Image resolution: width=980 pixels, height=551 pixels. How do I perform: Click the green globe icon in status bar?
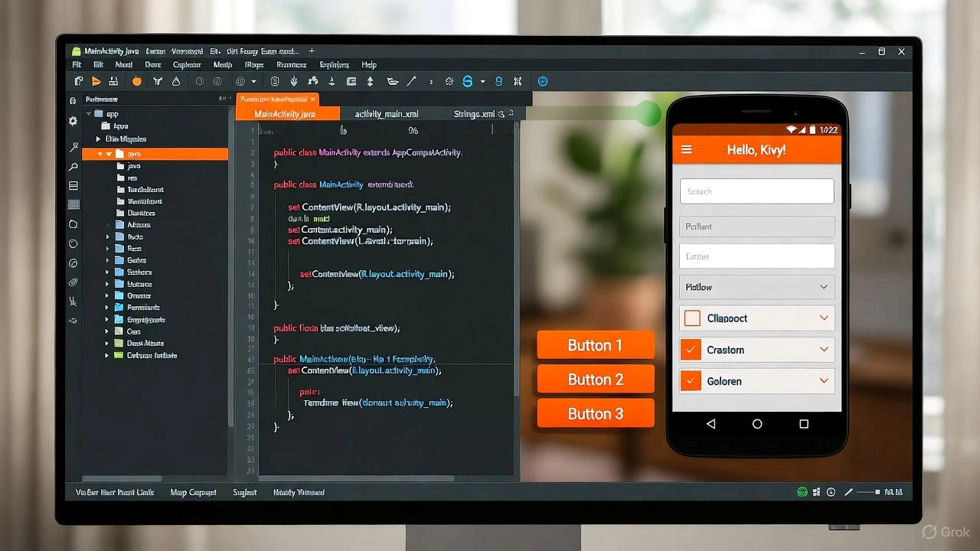pyautogui.click(x=802, y=492)
